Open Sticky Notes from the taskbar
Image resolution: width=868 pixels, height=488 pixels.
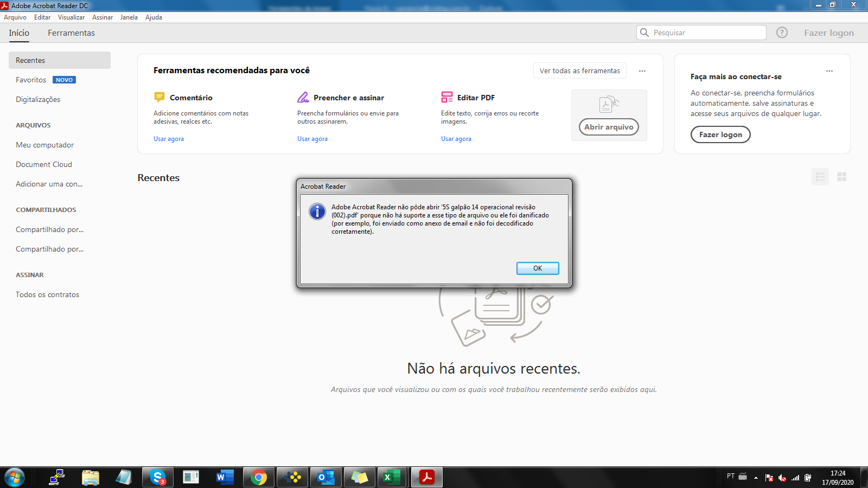[359, 478]
